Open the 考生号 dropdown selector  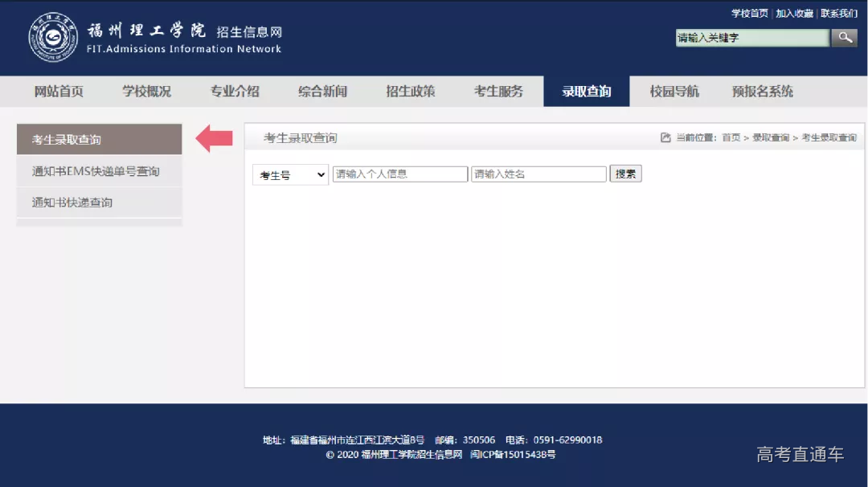(290, 174)
